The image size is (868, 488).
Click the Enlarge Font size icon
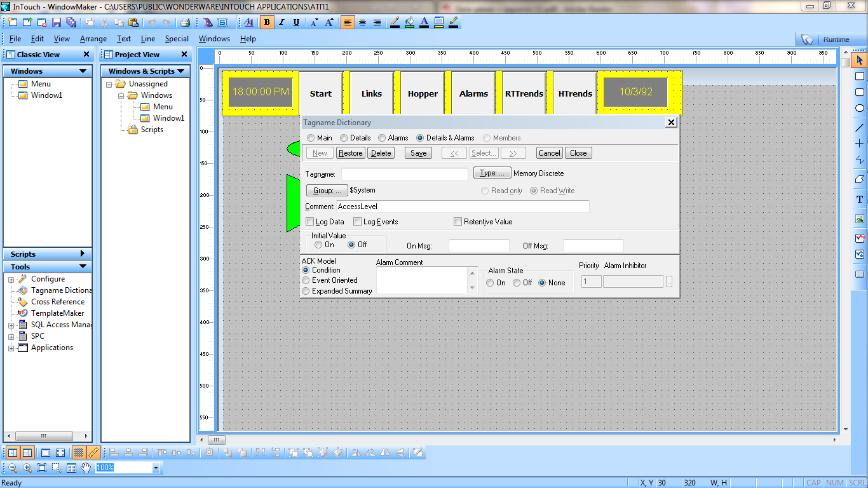pos(329,22)
